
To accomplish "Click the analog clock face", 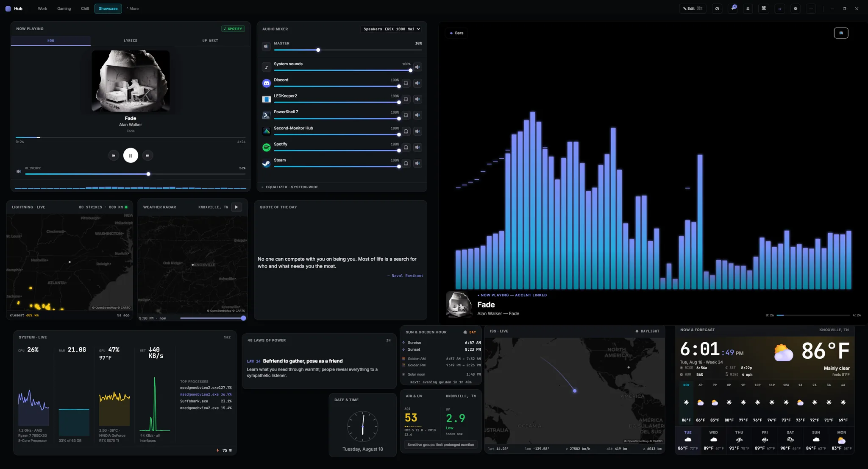I will click(x=363, y=426).
